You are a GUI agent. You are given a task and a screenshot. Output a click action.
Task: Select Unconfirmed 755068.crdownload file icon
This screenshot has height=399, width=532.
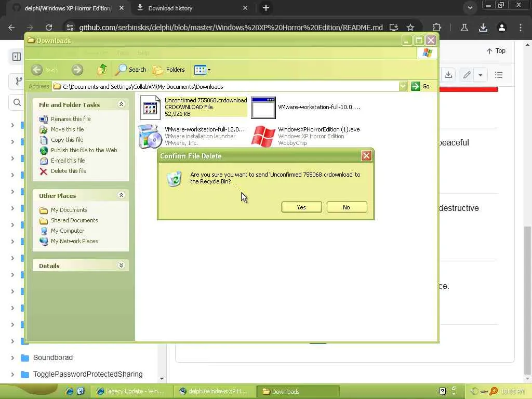pyautogui.click(x=150, y=107)
